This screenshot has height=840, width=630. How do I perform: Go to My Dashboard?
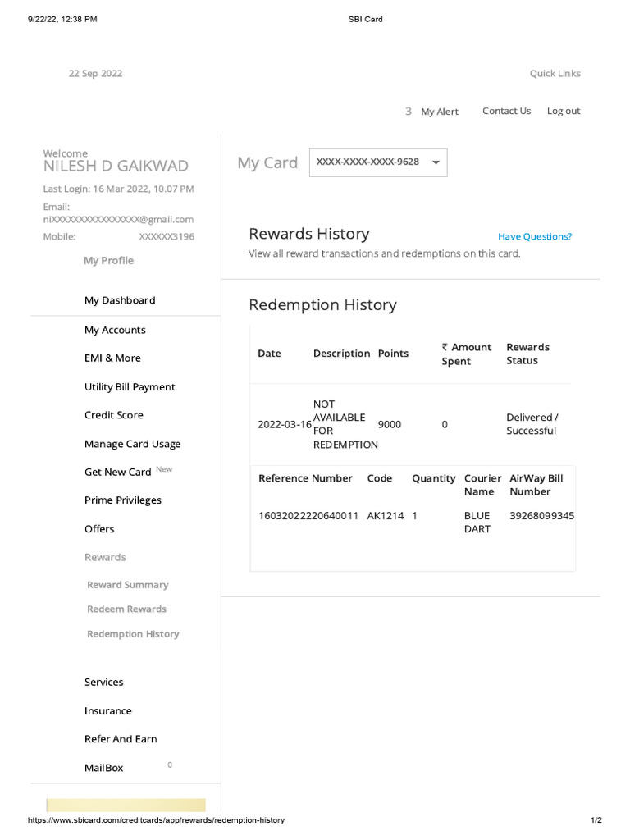[x=120, y=300]
